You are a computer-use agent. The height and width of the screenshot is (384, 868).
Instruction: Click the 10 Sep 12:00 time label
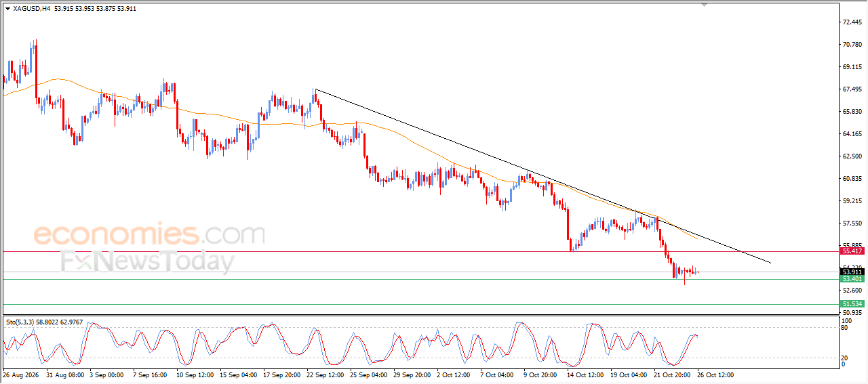(195, 375)
